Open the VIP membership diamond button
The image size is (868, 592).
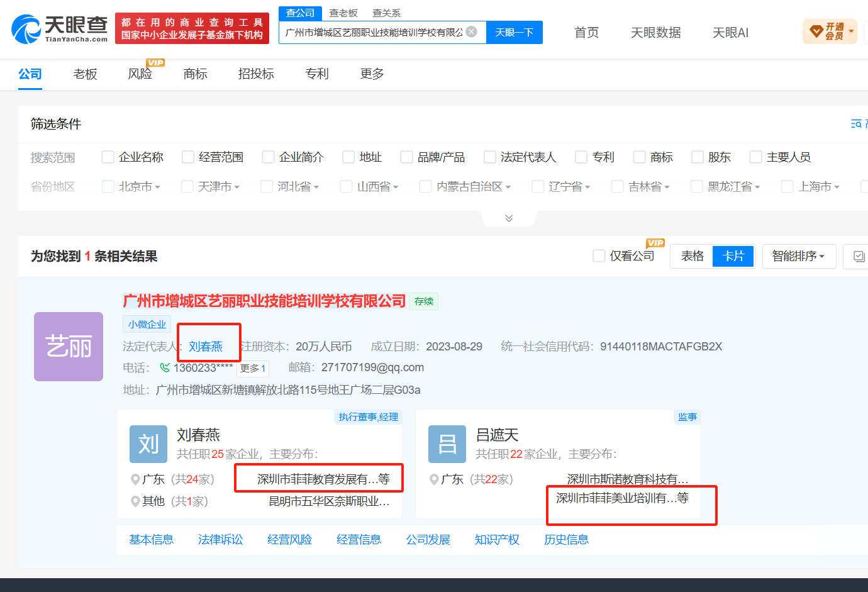[x=830, y=31]
